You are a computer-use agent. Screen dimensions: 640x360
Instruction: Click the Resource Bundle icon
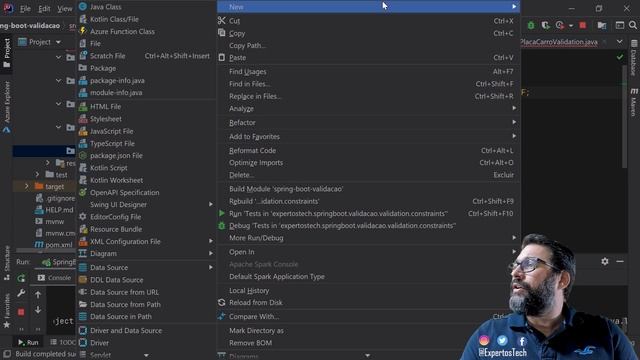pos(83,229)
